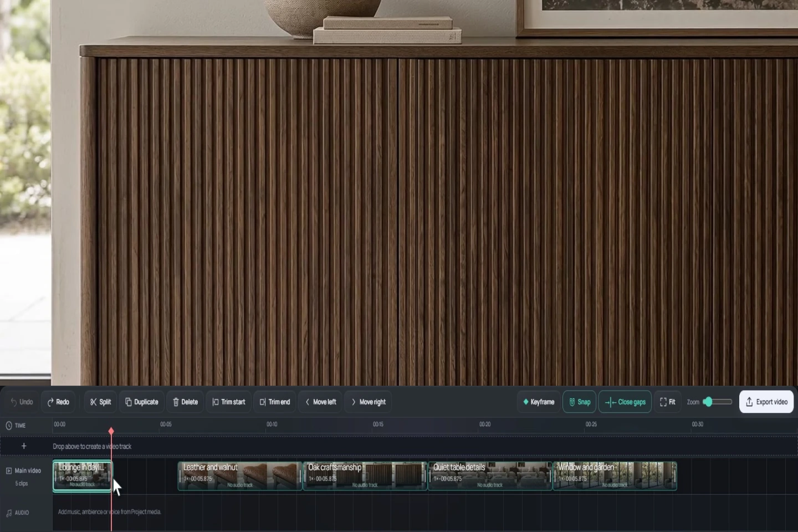The height and width of the screenshot is (532, 798).
Task: Apply Trim end to the clip
Action: [x=275, y=402]
